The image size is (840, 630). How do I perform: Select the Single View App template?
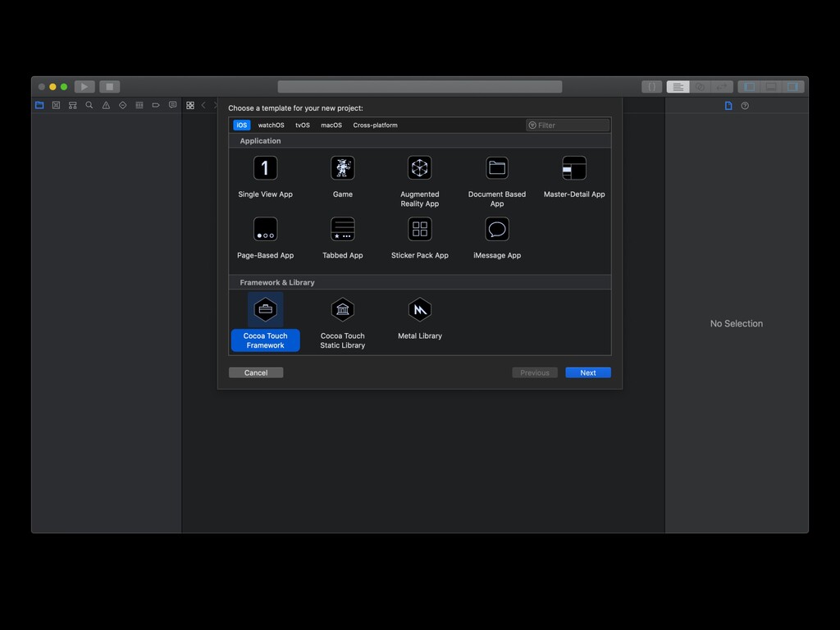pyautogui.click(x=265, y=177)
